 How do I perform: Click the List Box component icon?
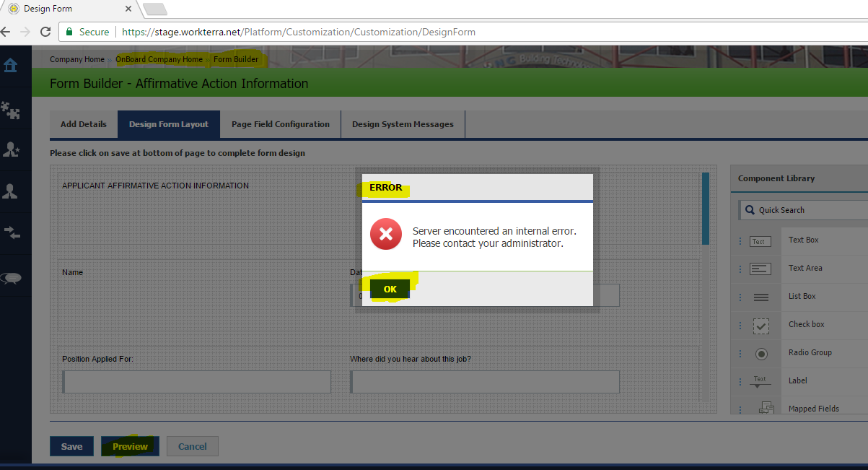760,297
